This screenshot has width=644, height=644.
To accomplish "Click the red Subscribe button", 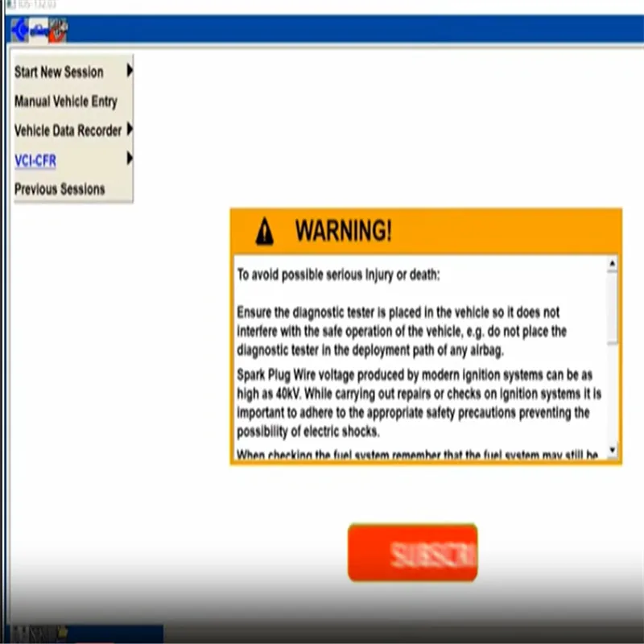I will coord(412,553).
